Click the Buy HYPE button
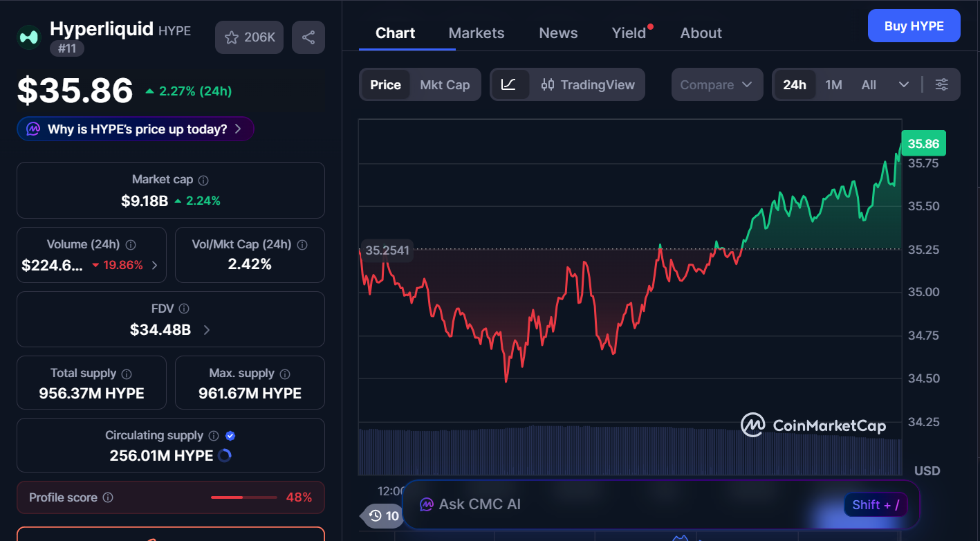This screenshot has width=980, height=541. point(914,26)
